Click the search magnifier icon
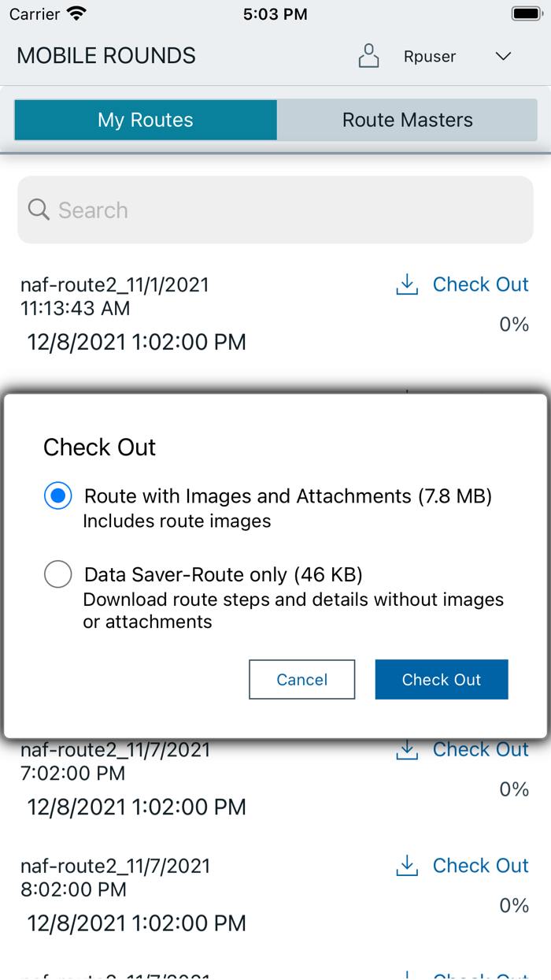The image size is (551, 980). point(38,210)
